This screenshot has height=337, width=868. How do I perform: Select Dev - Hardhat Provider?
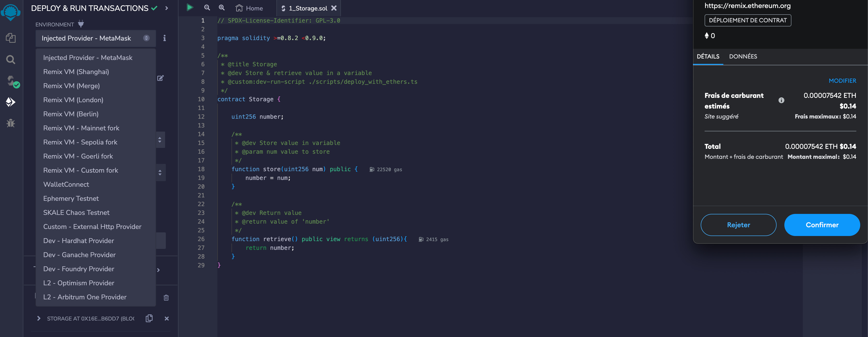click(96, 241)
